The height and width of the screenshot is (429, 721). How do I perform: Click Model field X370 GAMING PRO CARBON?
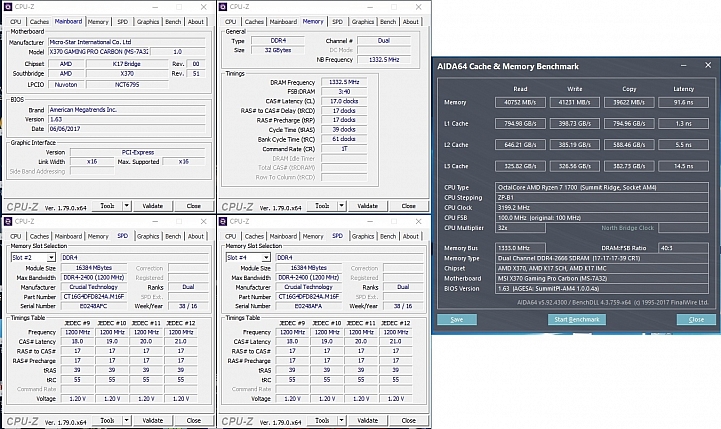click(x=99, y=51)
